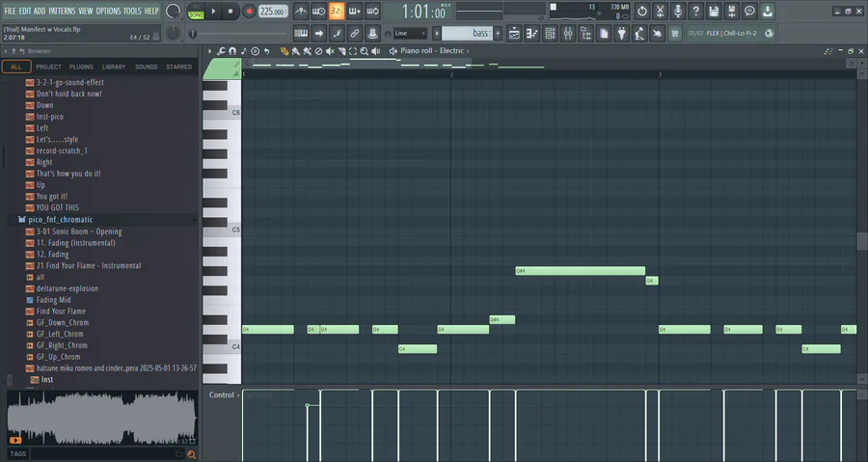Open the FILE menu

tap(10, 11)
